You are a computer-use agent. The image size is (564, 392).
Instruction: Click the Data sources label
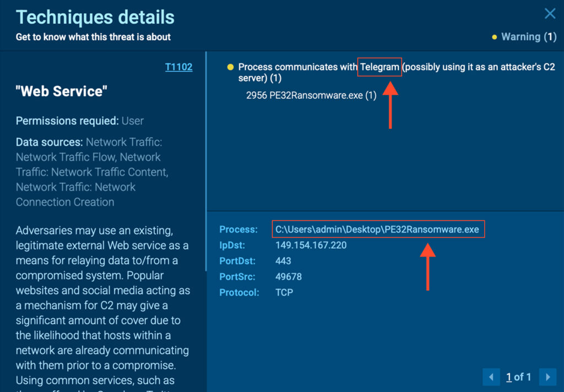[49, 142]
